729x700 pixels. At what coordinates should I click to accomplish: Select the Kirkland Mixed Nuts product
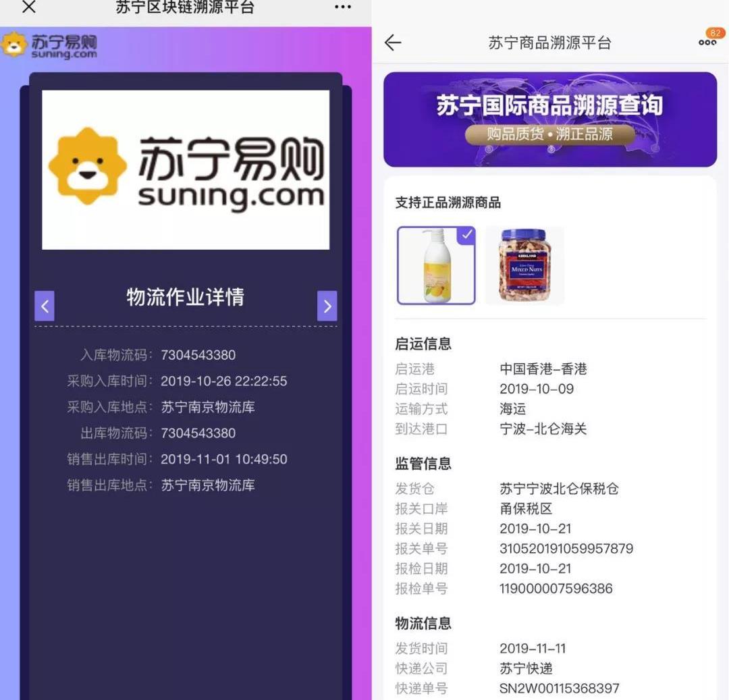pos(524,265)
